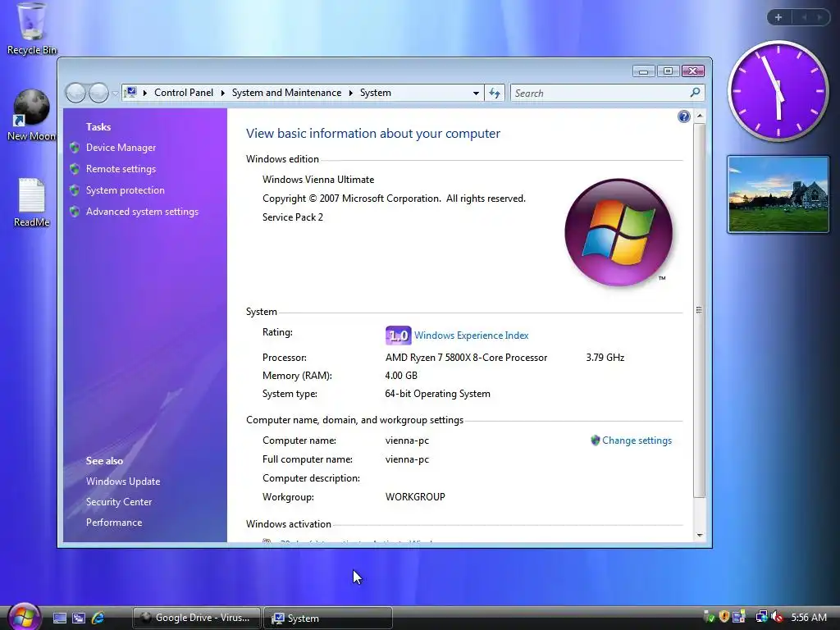Image resolution: width=840 pixels, height=630 pixels.
Task: Select the New Moon desktop shortcut
Action: coord(31,115)
